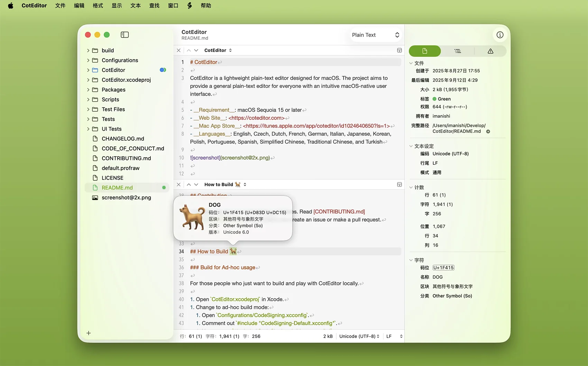Open the outline inspector tab
Viewport: 588px width, 366px height.
pos(457,51)
